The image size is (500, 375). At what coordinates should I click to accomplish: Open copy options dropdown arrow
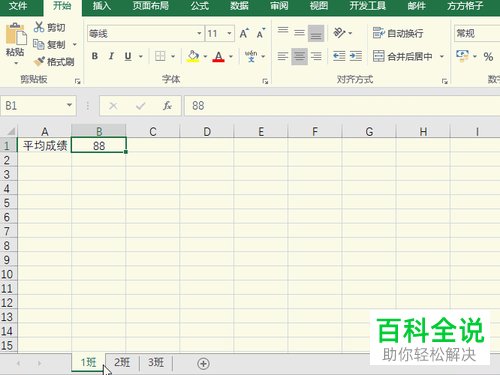coord(75,44)
